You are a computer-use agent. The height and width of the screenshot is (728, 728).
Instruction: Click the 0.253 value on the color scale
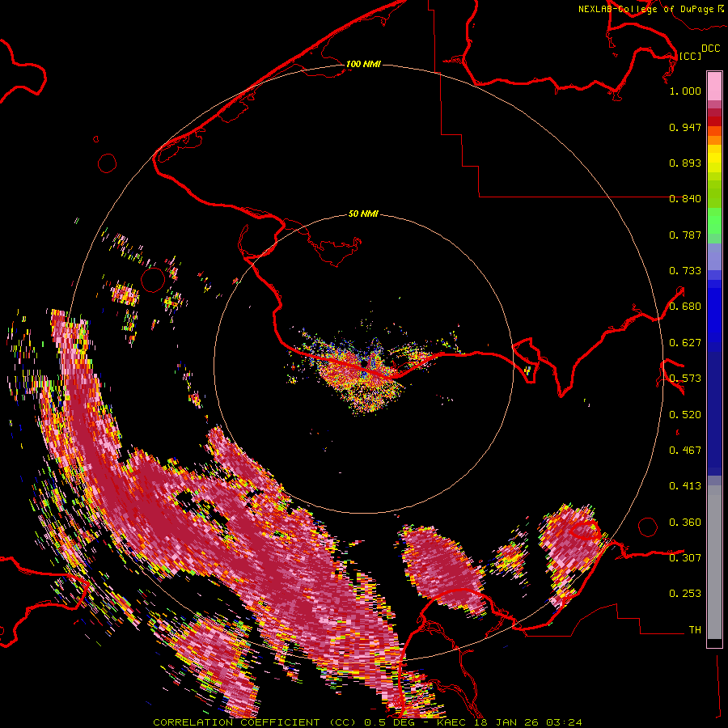685,594
